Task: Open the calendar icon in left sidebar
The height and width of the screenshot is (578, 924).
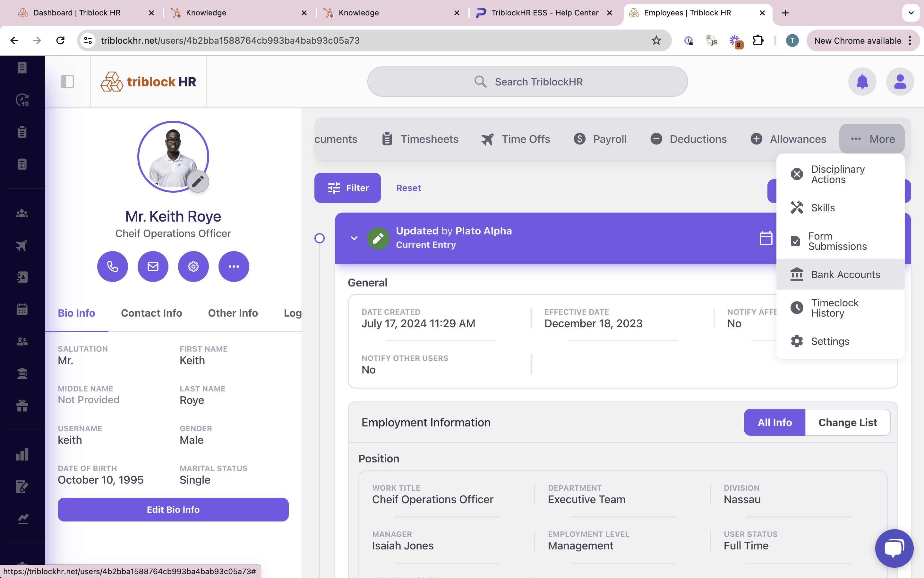Action: pos(22,309)
